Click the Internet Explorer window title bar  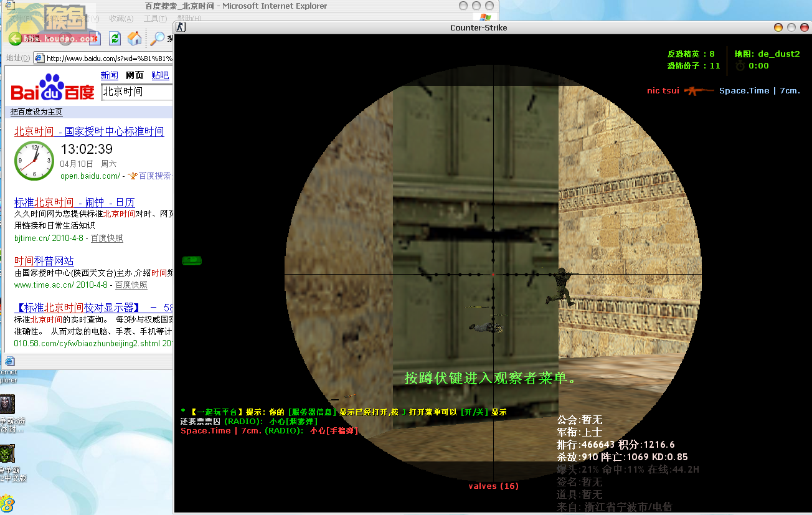(x=249, y=6)
